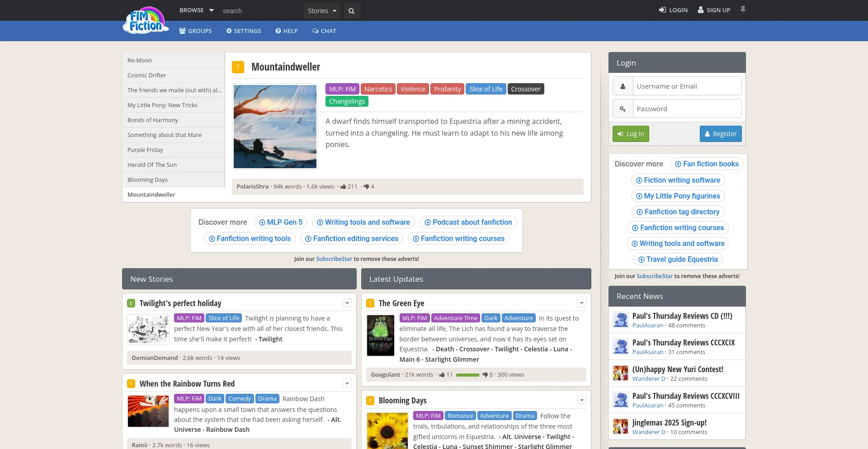Open Settings via the gear icon
Screen dimensions: 868x449
click(243, 31)
